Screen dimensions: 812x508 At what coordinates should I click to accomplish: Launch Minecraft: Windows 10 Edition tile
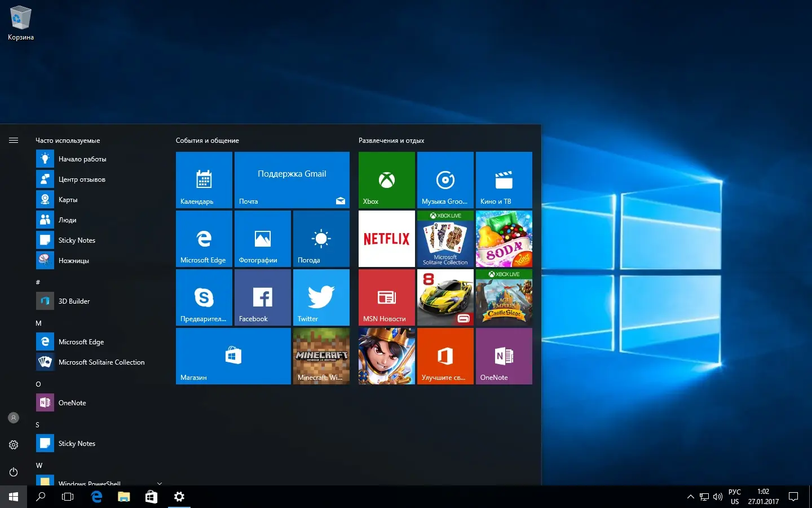pos(321,356)
